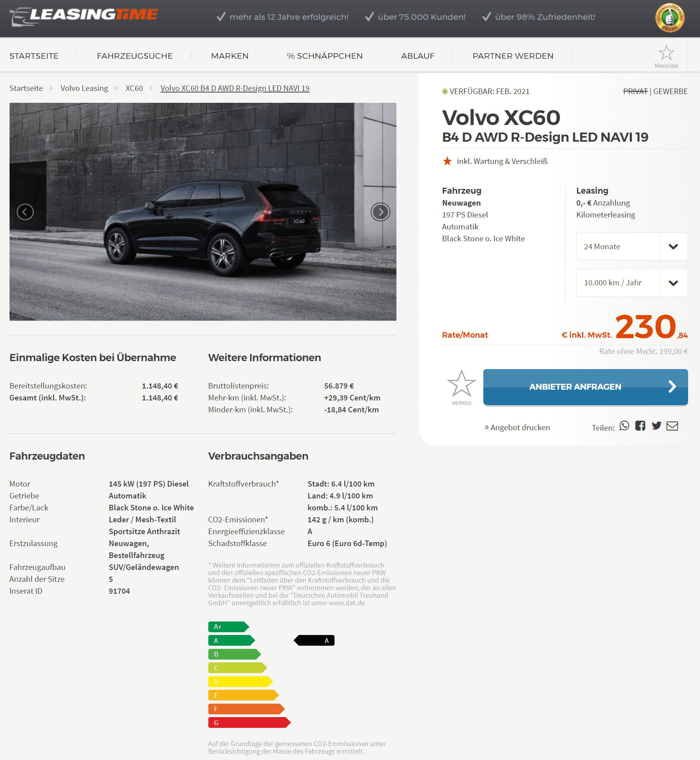This screenshot has height=760, width=700.
Task: Share offer via email envelope icon
Action: click(672, 426)
